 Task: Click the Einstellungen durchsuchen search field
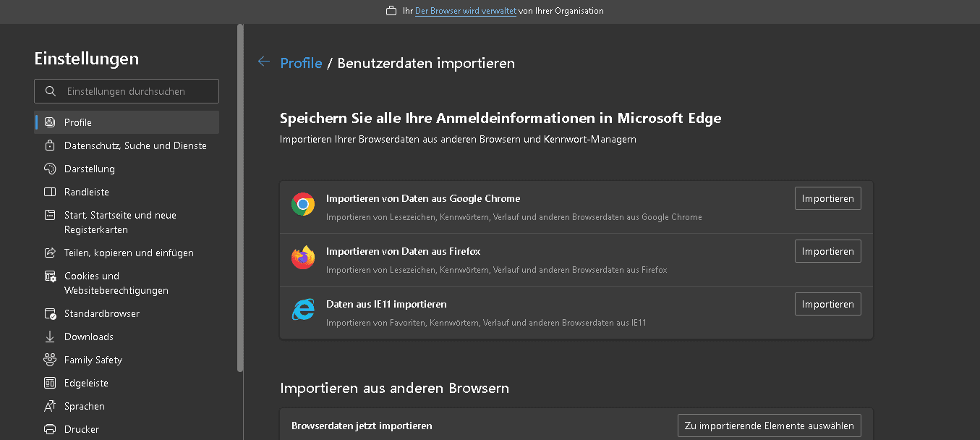(x=137, y=91)
